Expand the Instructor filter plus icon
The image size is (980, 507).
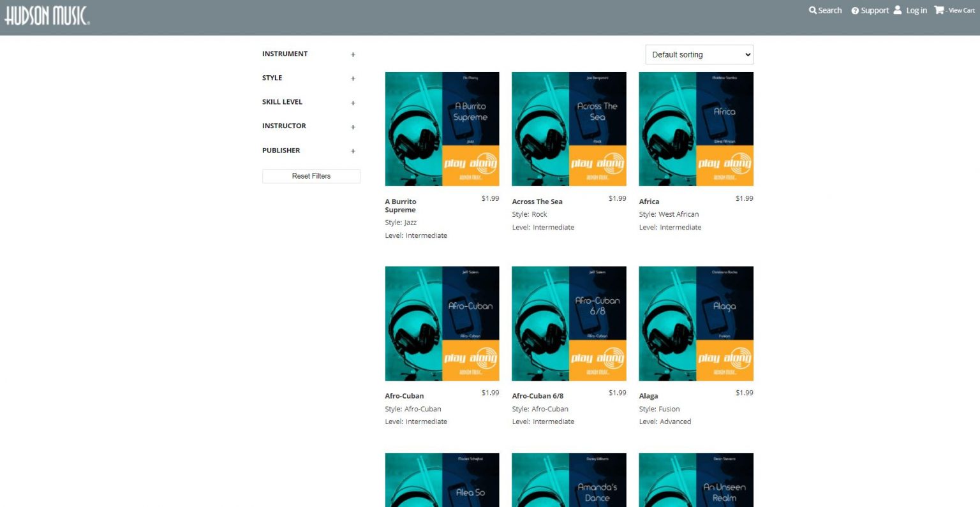tap(353, 127)
